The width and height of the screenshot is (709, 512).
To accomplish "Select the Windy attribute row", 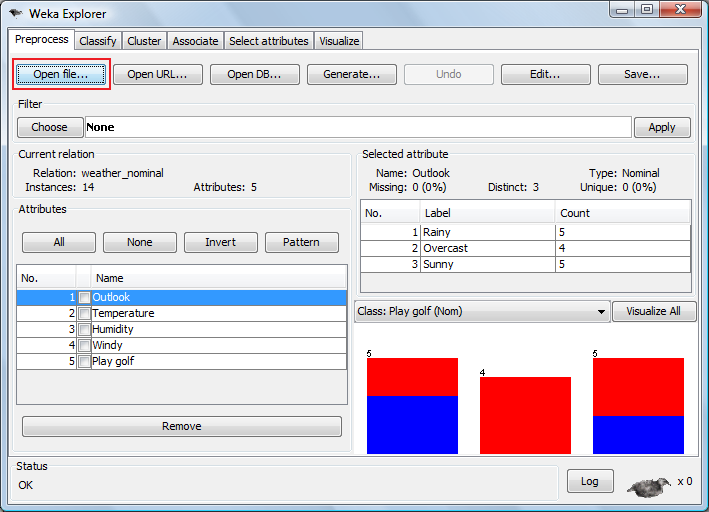I will tap(182, 346).
